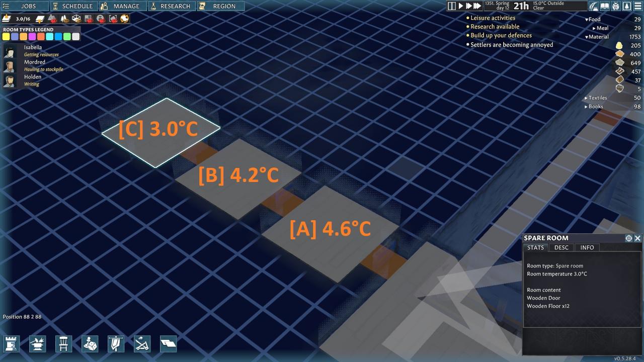Screen dimensions: 644x362
Task: Pause the game
Action: tap(452, 6)
